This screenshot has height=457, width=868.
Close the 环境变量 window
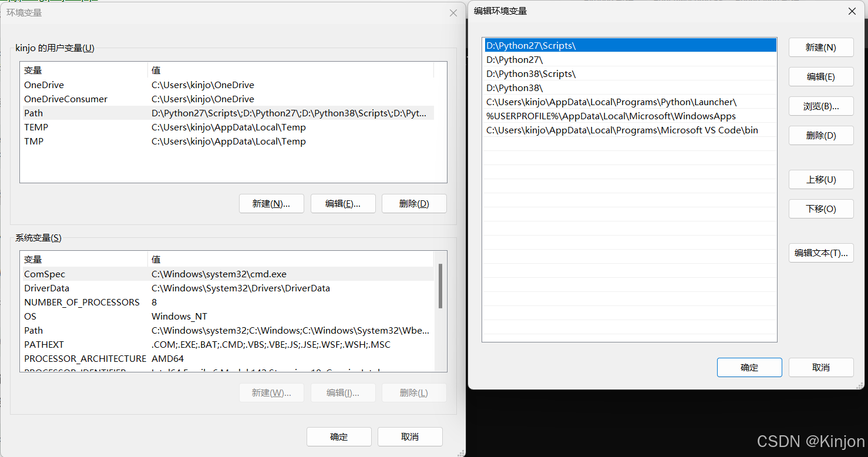coord(453,13)
